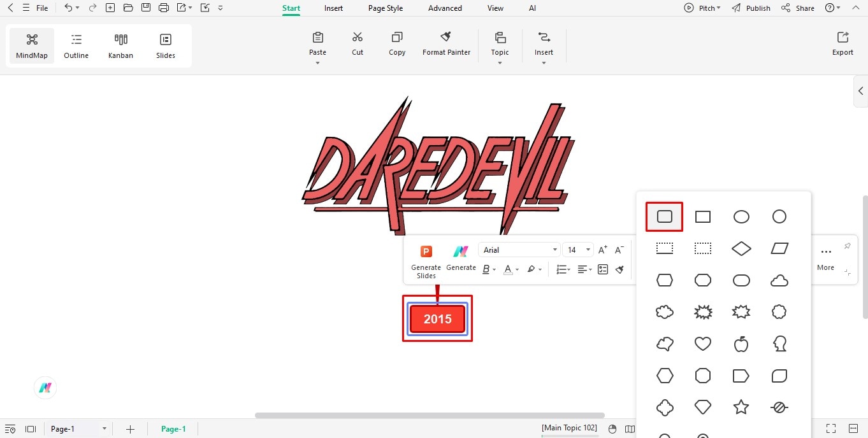Cut the selected topic
The height and width of the screenshot is (438, 868).
[358, 43]
